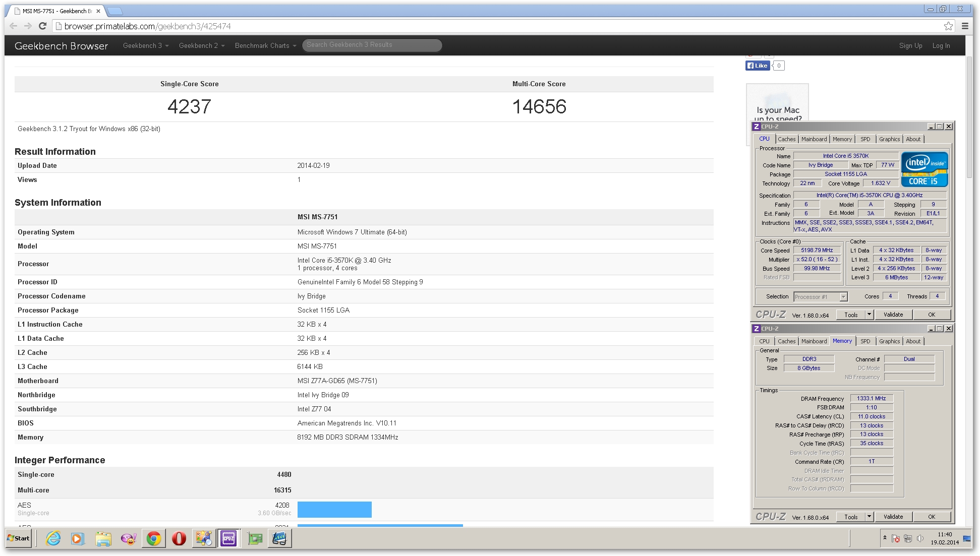Click the page vertical scrollbar thumb
980x556 pixels.
(969, 116)
